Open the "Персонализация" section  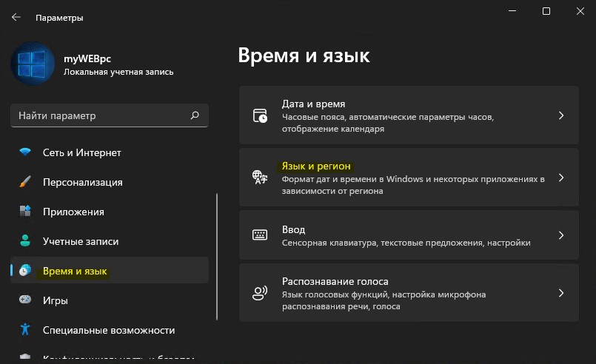[110, 182]
